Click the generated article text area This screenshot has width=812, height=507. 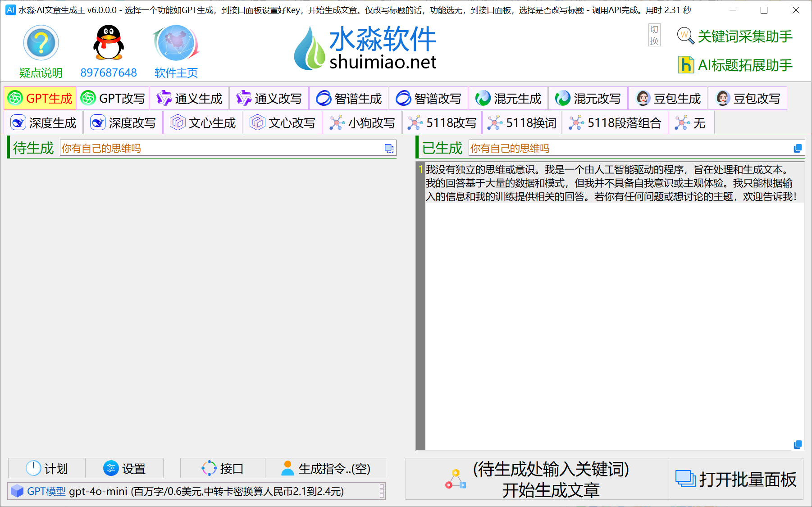click(615, 306)
